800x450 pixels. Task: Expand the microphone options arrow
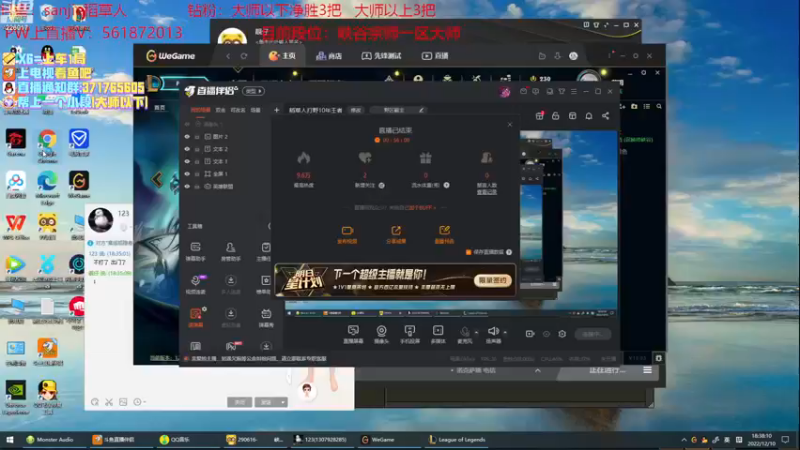coord(477,332)
